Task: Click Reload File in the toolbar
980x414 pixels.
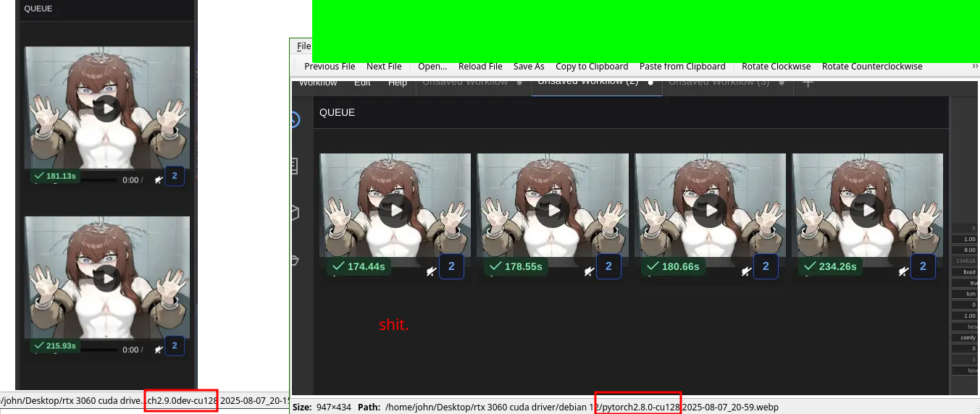Action: (480, 67)
